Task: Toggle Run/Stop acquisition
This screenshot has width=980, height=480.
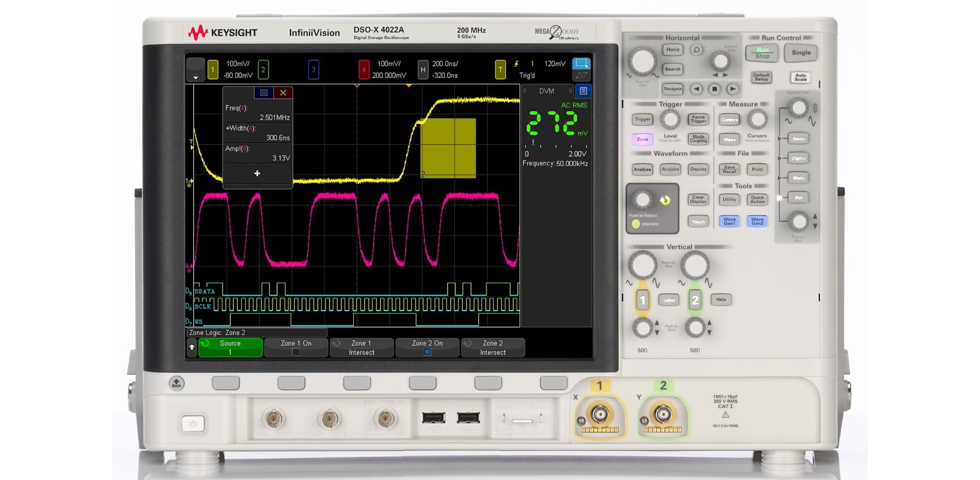Action: click(x=761, y=53)
